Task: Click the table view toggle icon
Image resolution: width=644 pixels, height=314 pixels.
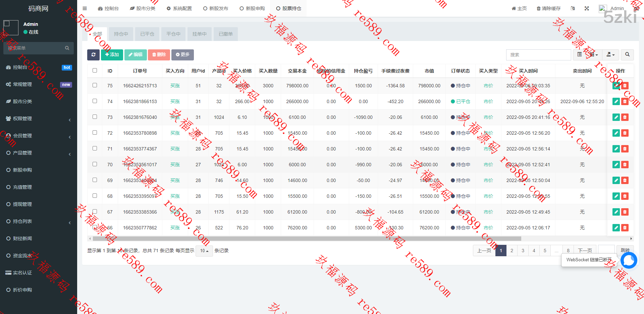Action: click(x=579, y=55)
